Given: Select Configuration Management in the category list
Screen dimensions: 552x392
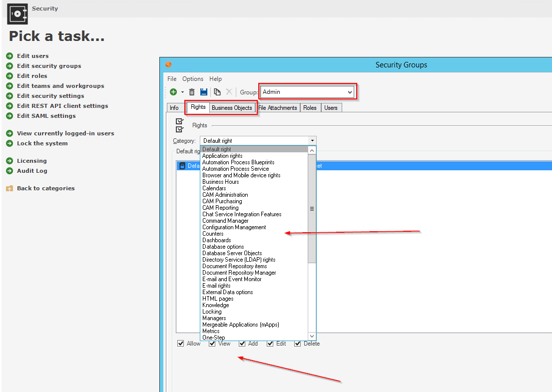Looking at the screenshot, I should (x=234, y=227).
